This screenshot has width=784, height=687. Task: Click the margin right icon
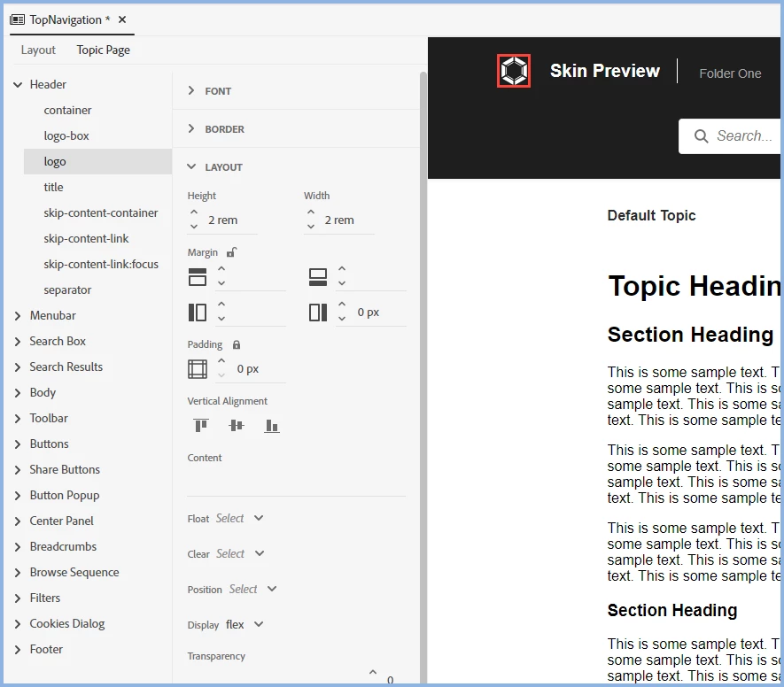click(318, 313)
